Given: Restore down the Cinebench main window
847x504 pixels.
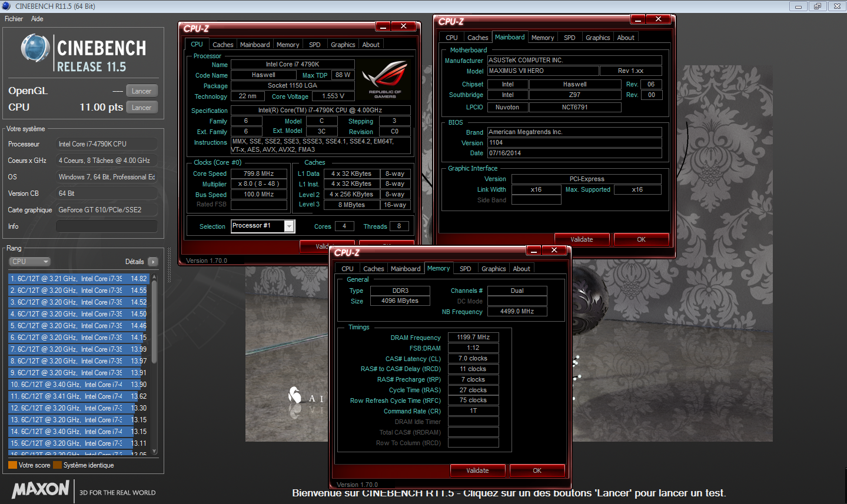Looking at the screenshot, I should (x=817, y=6).
